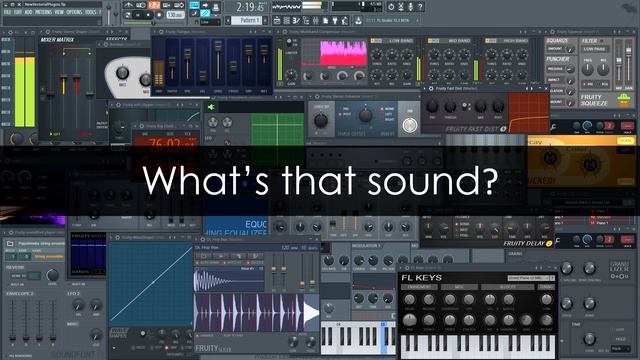The height and width of the screenshot is (360, 640).
Task: Open Fruity soft clipper gear icon
Action: [118, 105]
